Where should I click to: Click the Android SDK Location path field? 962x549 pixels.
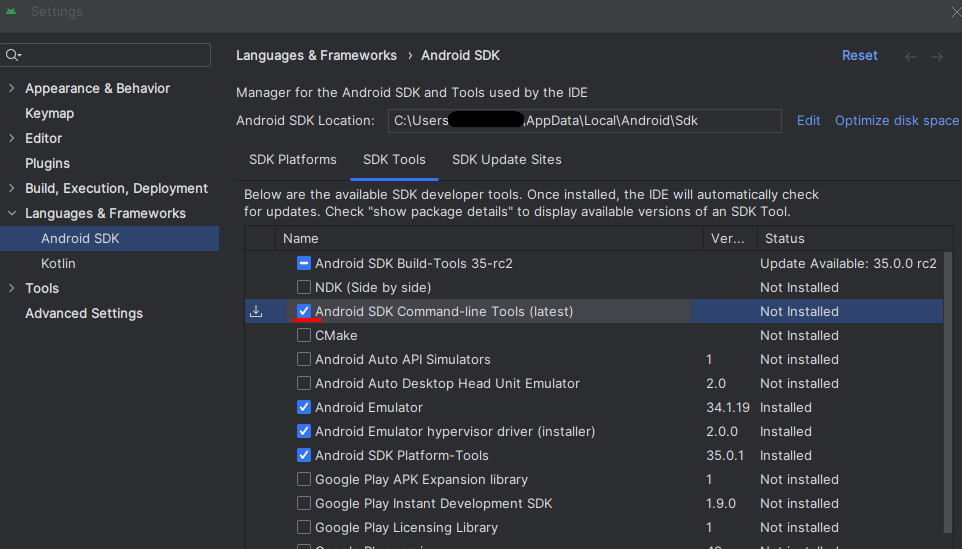coord(585,121)
